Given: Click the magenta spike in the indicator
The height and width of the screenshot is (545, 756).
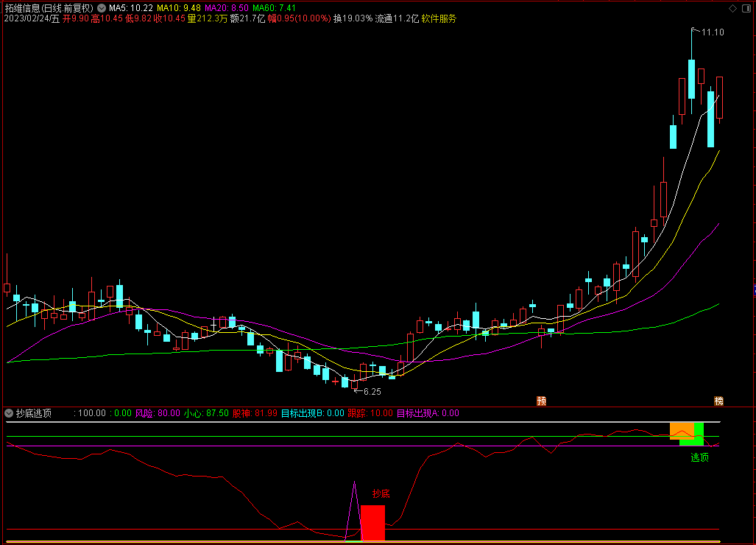Looking at the screenshot, I should (x=354, y=511).
